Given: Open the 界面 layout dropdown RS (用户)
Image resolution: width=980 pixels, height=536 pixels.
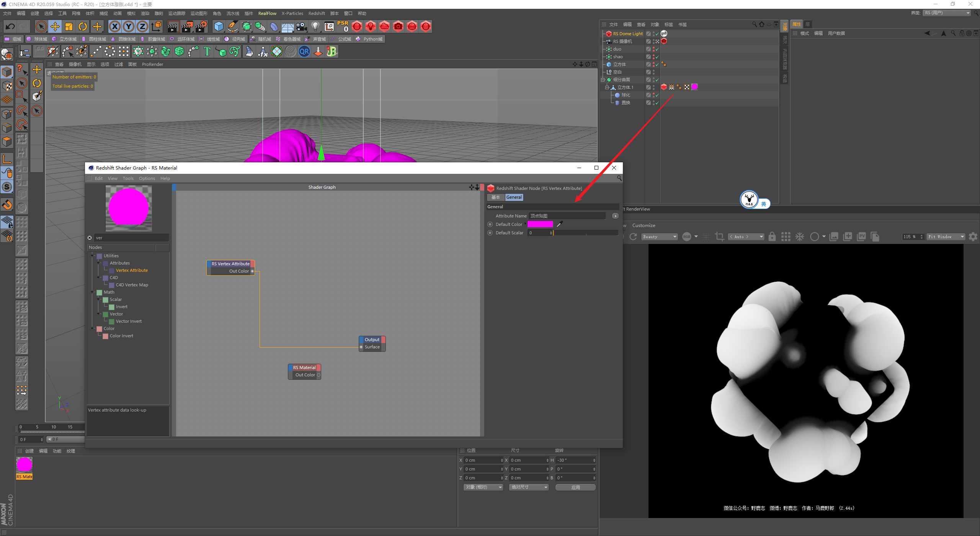Looking at the screenshot, I should click(947, 13).
